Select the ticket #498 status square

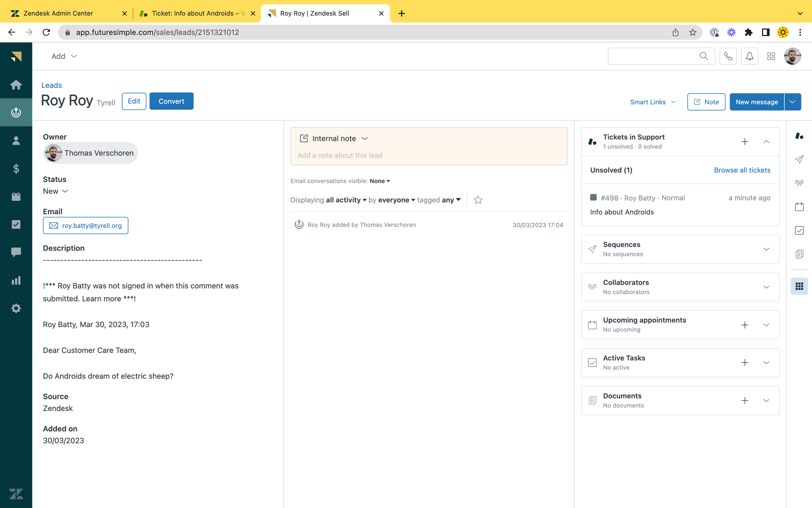(593, 198)
